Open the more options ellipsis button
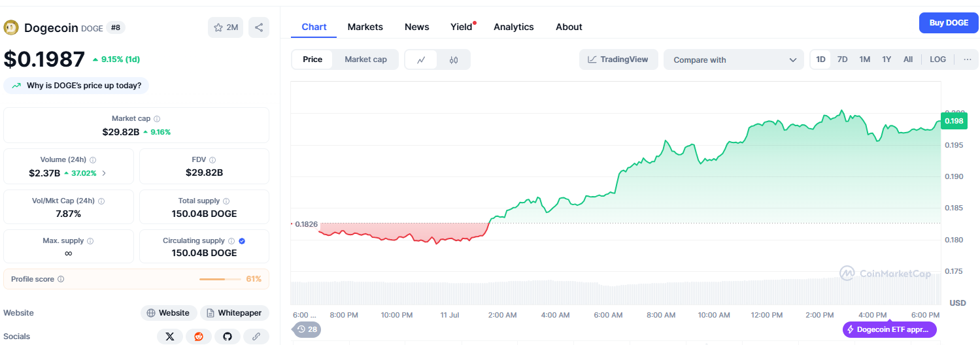 (x=967, y=59)
